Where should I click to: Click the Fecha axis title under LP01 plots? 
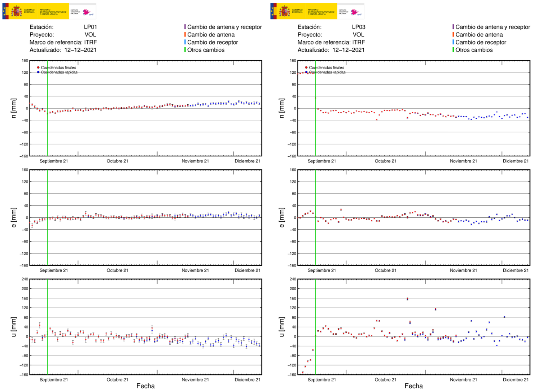pos(146,386)
